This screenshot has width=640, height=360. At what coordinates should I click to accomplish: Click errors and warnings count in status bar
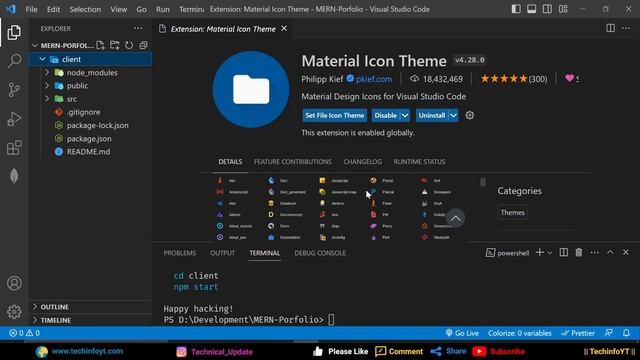[x=24, y=333]
